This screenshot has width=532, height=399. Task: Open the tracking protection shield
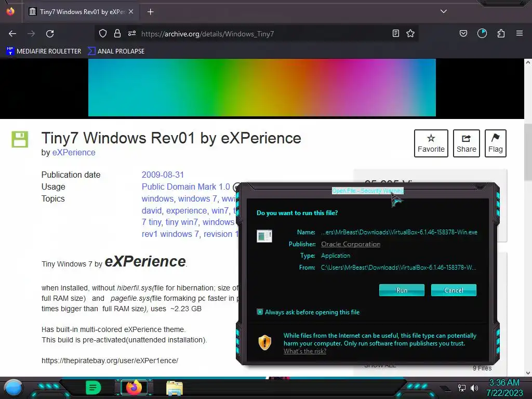coord(103,33)
